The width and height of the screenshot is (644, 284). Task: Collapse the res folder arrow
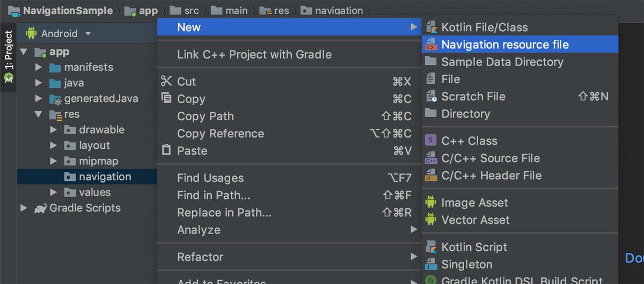[x=39, y=114]
